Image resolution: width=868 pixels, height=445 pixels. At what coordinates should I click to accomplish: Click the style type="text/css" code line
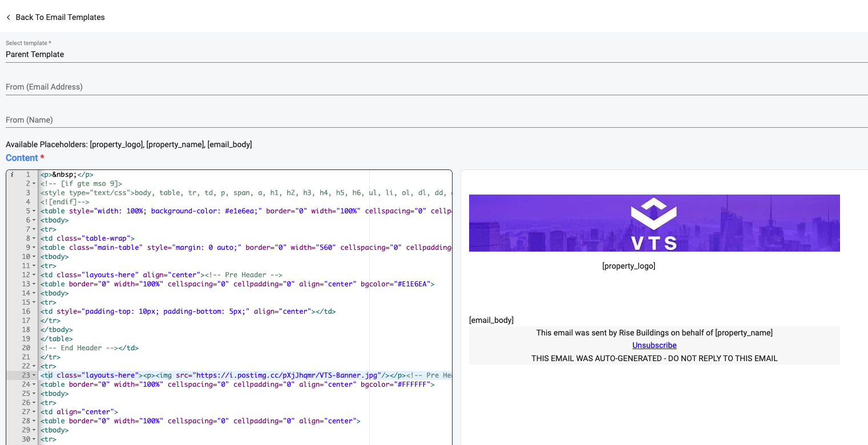[245, 193]
